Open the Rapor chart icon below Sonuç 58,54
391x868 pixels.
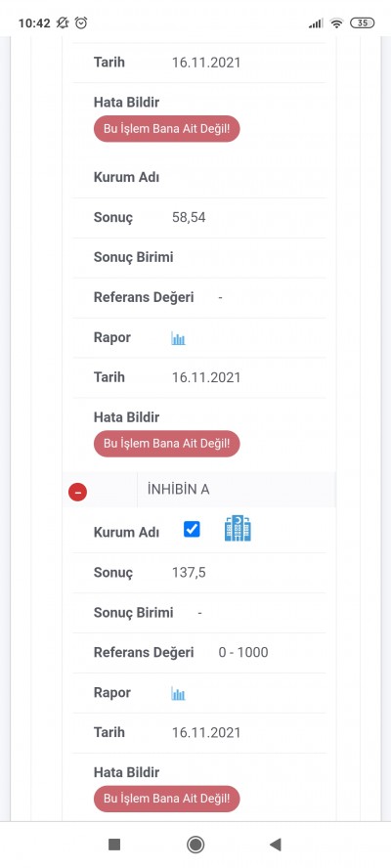pyautogui.click(x=178, y=338)
